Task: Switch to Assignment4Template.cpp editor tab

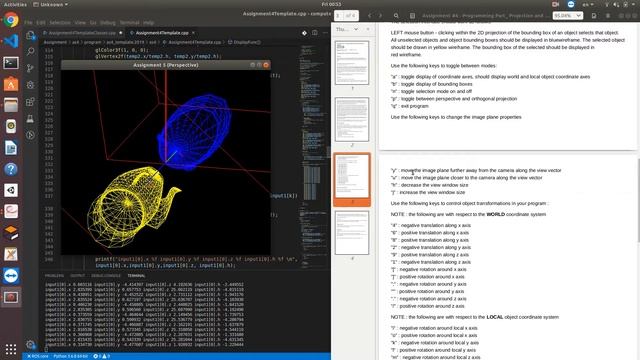Action: point(162,33)
